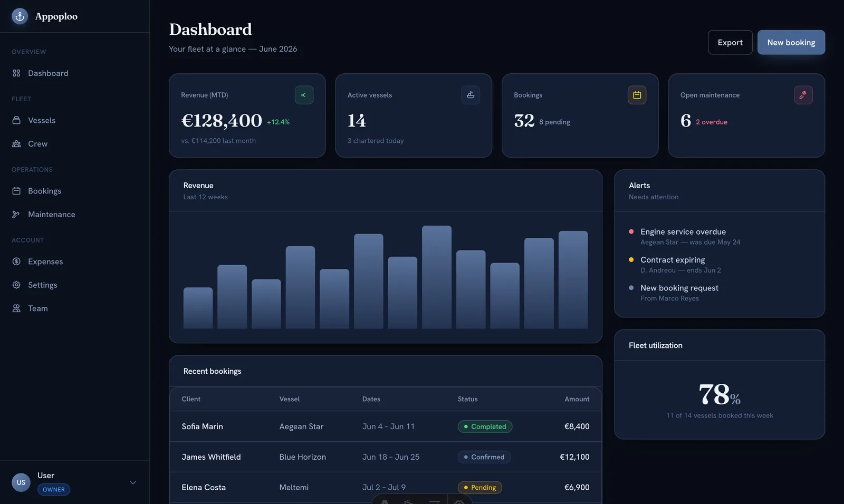This screenshot has width=844, height=504.
Task: Click the '2 overdue' maintenance text
Action: point(712,122)
